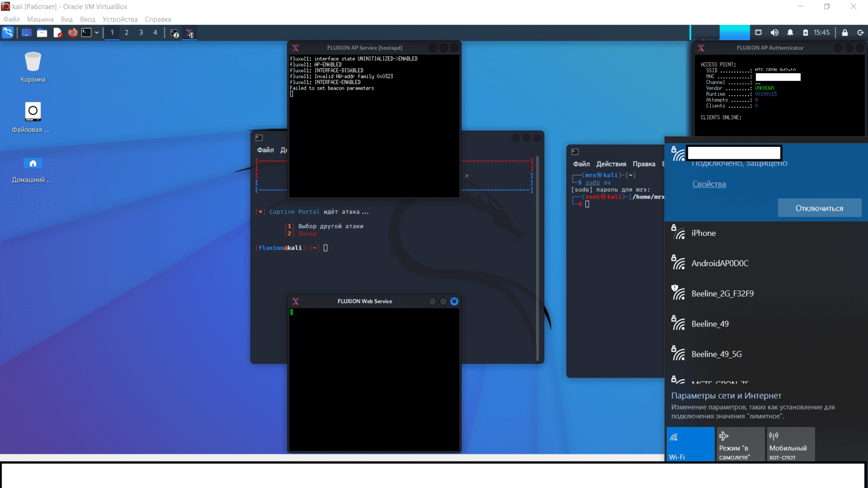The image size is (868, 488).
Task: Click the X icon in FLUXION Web Service title
Action: click(x=296, y=301)
